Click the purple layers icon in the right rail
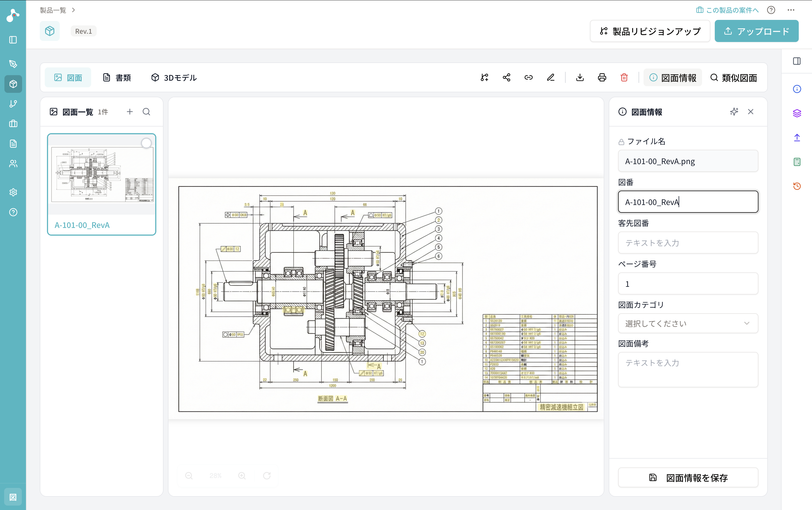812x510 pixels. point(797,113)
